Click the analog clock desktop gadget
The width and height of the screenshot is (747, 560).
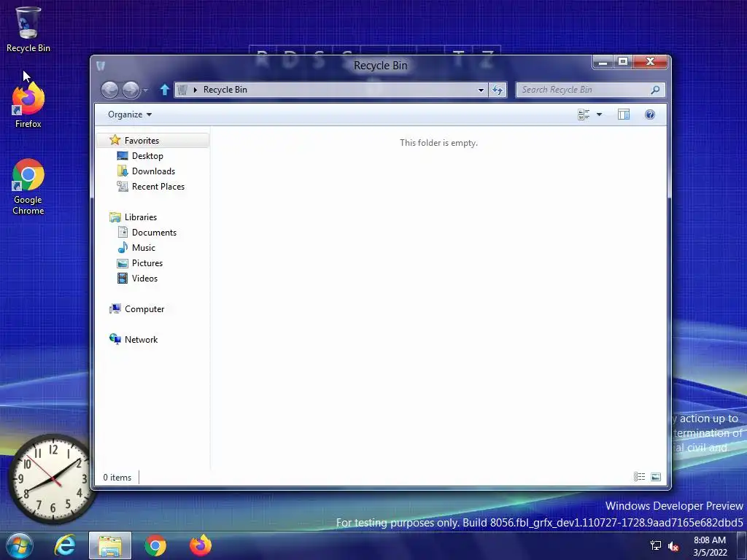click(x=52, y=479)
